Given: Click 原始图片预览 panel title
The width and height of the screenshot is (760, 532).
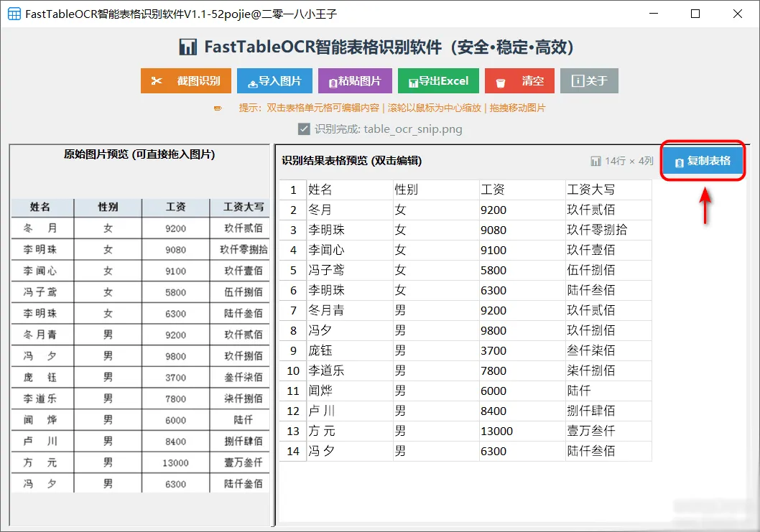Looking at the screenshot, I should [139, 154].
